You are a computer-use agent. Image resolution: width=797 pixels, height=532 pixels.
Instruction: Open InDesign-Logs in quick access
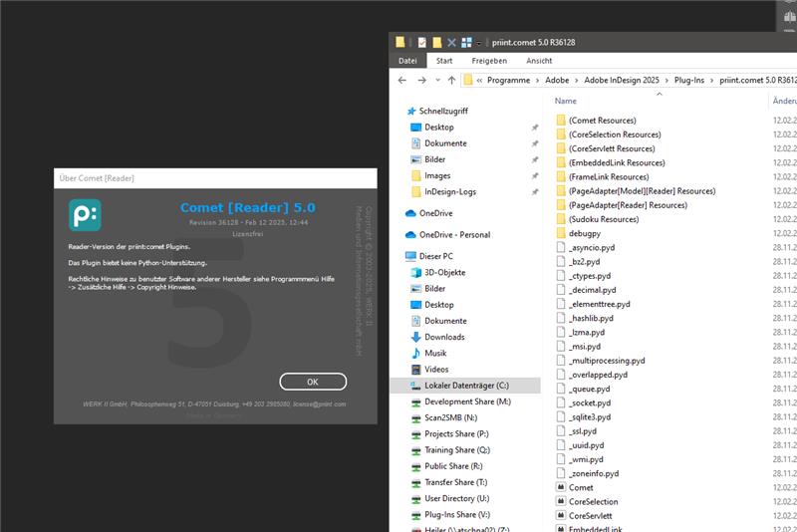[450, 191]
